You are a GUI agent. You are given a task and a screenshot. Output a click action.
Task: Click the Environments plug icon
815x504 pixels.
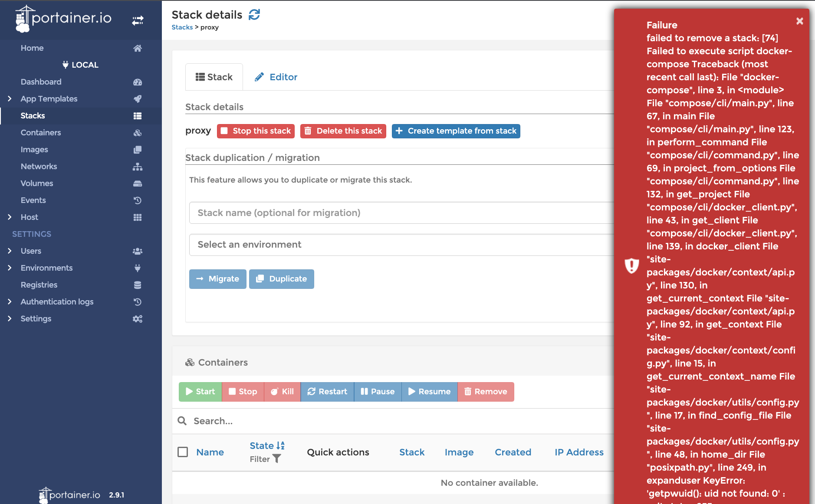[138, 268]
